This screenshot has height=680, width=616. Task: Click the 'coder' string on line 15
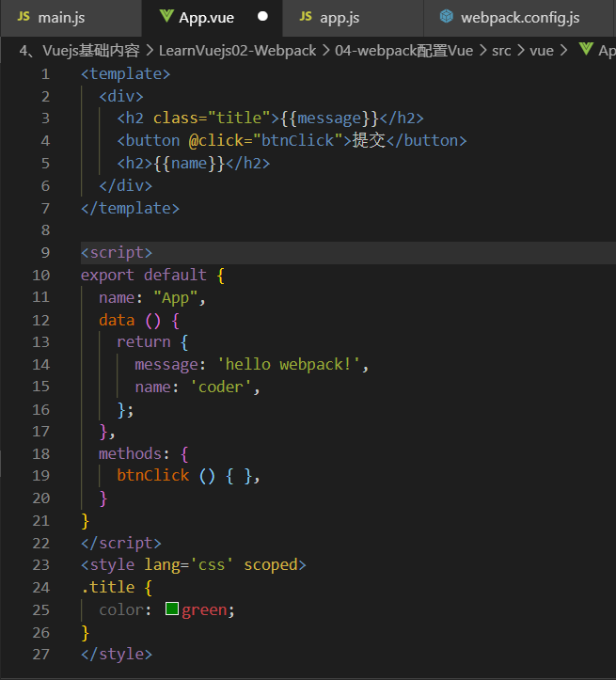(221, 387)
